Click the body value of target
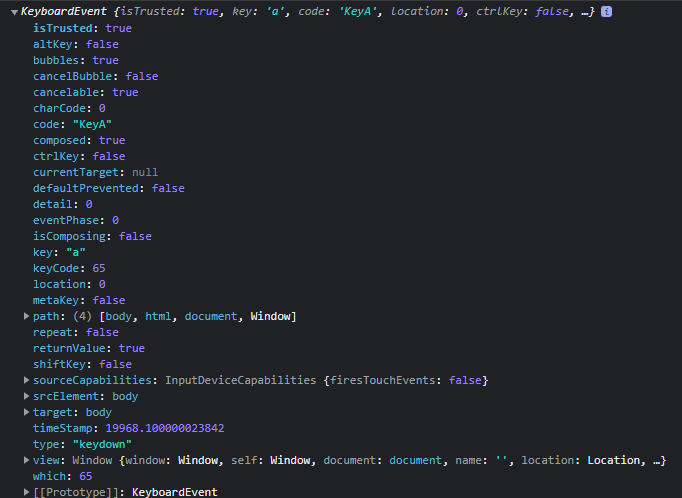This screenshot has height=498, width=682. 99,412
